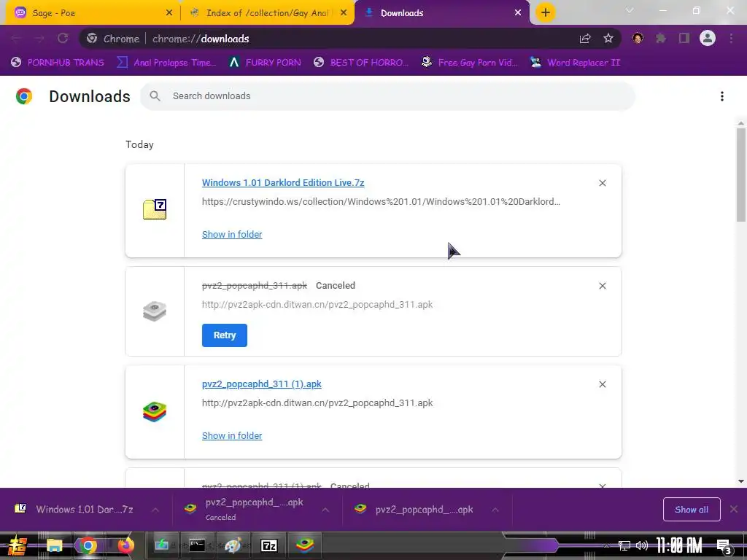
Task: Close the Sage - Poe tab
Action: pyautogui.click(x=169, y=13)
